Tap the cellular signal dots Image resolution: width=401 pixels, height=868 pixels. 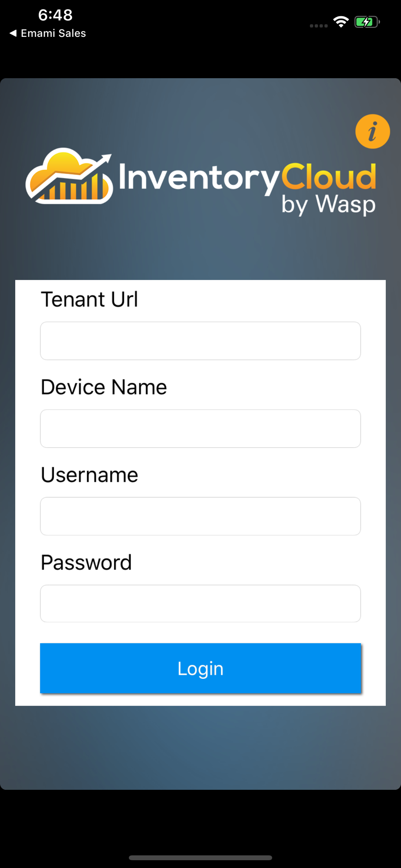(x=319, y=26)
